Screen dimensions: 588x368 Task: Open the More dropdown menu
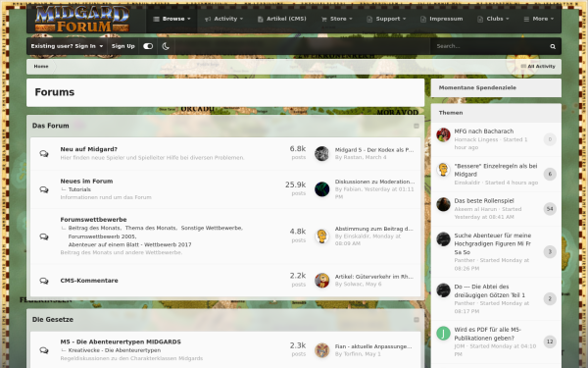point(538,19)
